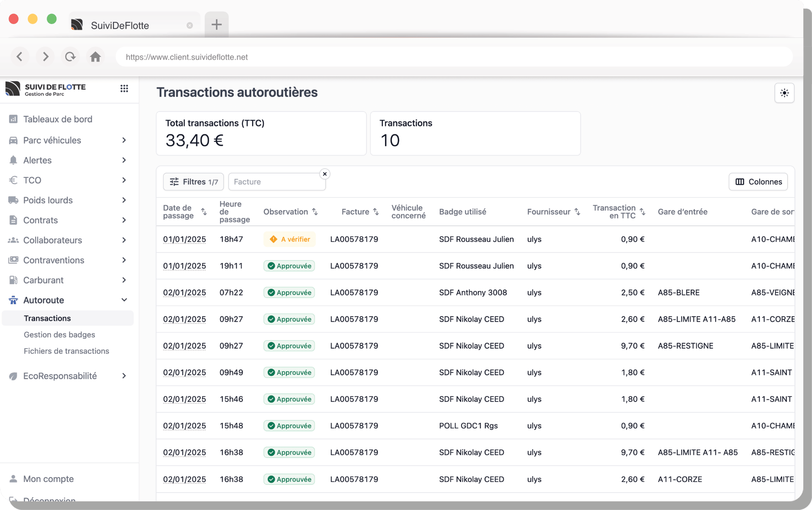Click Approuvée badge on 07h22 row
This screenshot has width=812, height=510.
coord(289,293)
